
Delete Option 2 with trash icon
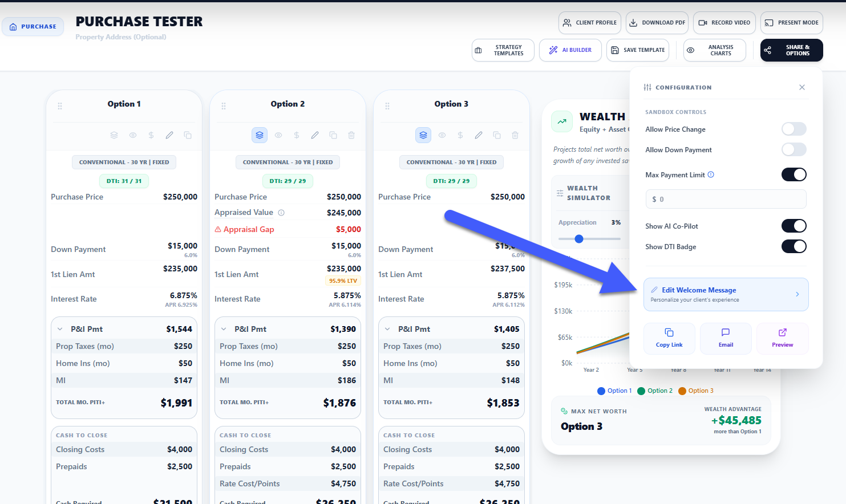click(351, 135)
